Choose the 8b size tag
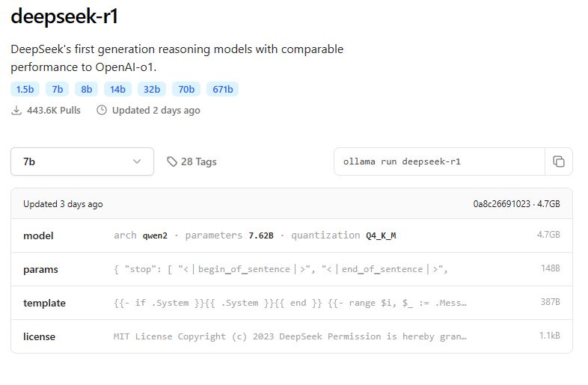Viewport: 588px width, 385px height. (x=86, y=89)
